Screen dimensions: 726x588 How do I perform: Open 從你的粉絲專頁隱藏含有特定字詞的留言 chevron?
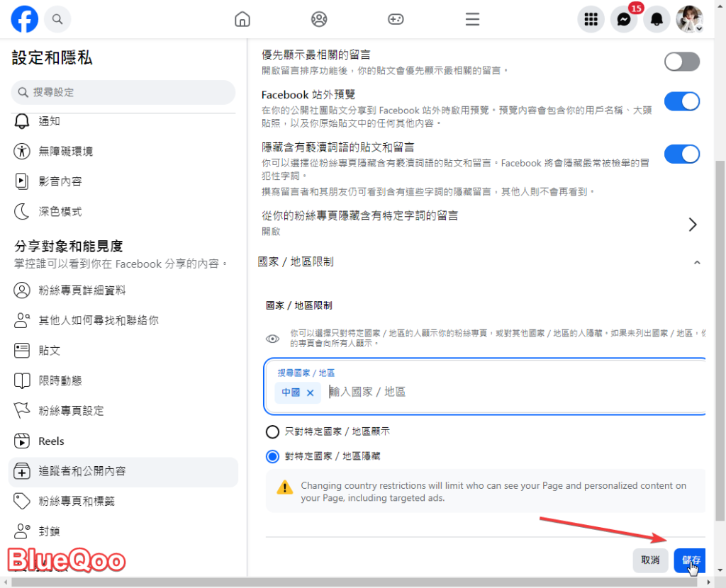(693, 225)
